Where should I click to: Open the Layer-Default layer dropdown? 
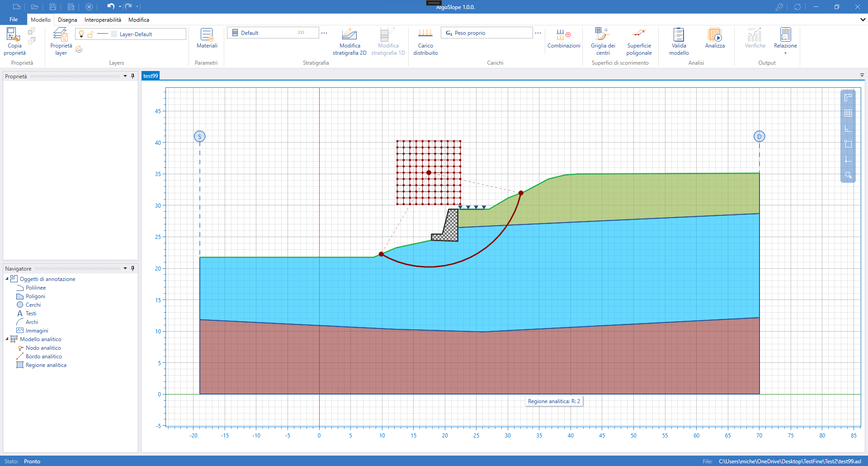(x=182, y=34)
